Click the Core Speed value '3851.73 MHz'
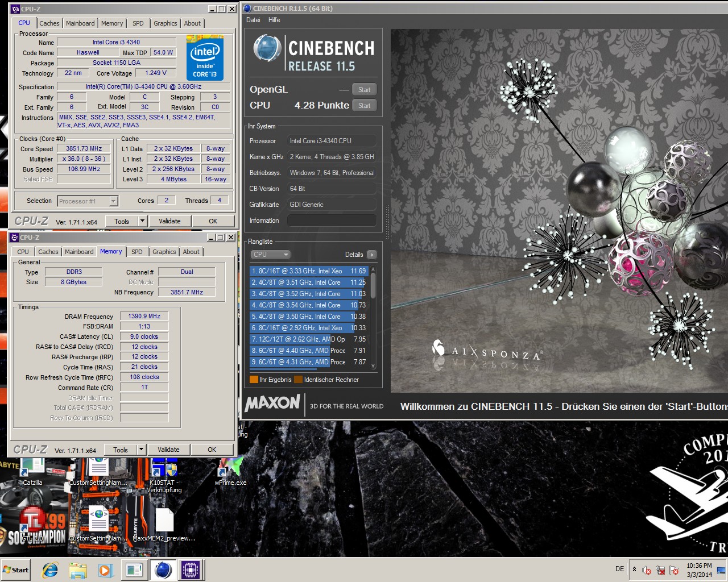 point(84,149)
